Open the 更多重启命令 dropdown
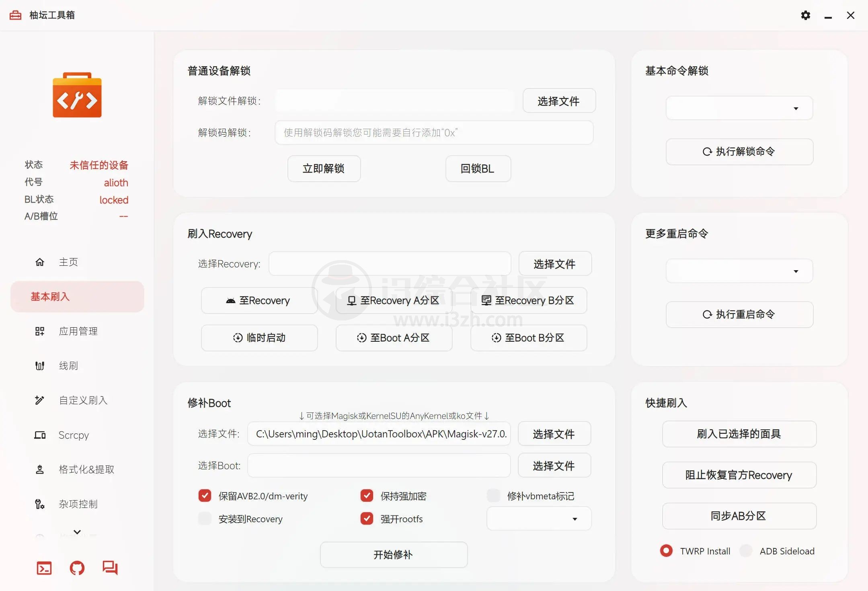 (739, 271)
